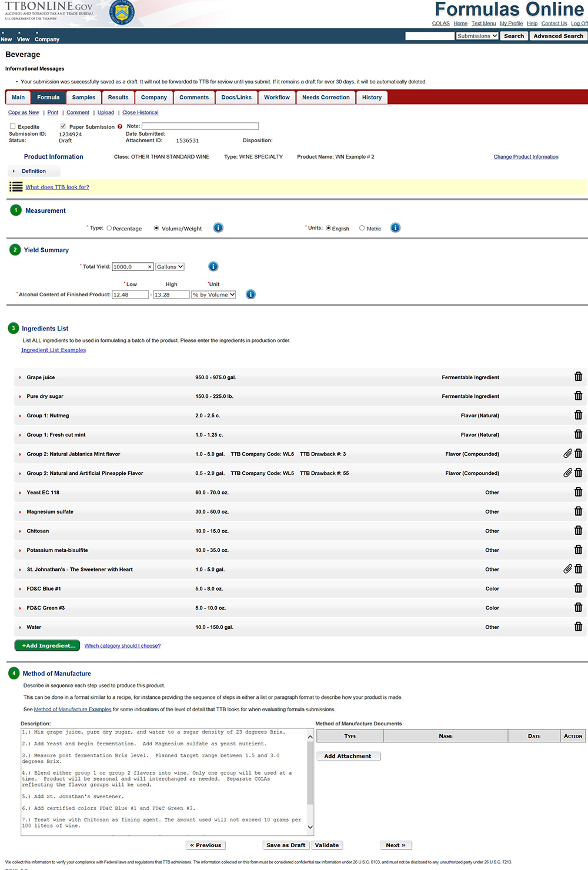This screenshot has width=588, height=870.
Task: Delete the Yeast EC 118 ingredient
Action: (578, 492)
